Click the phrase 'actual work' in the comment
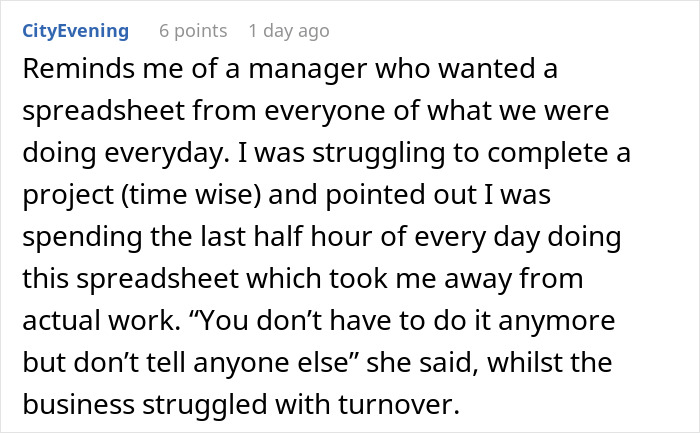The width and height of the screenshot is (700, 433). (98, 320)
